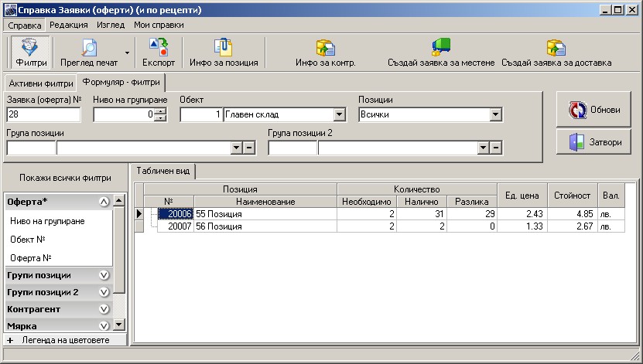This screenshot has height=364, width=643.
Task: Open the Главен склад dropdown
Action: (339, 114)
